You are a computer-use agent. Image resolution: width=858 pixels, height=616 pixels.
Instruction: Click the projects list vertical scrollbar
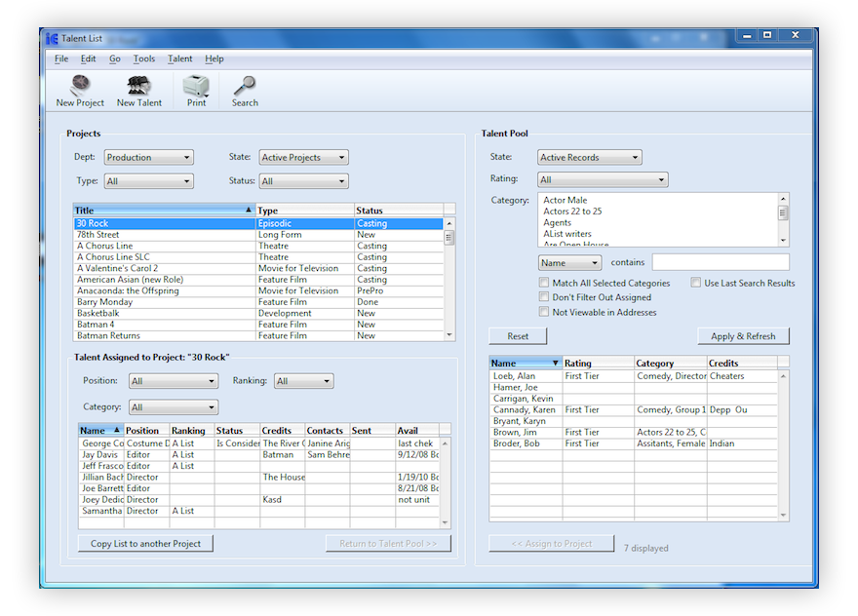point(449,279)
